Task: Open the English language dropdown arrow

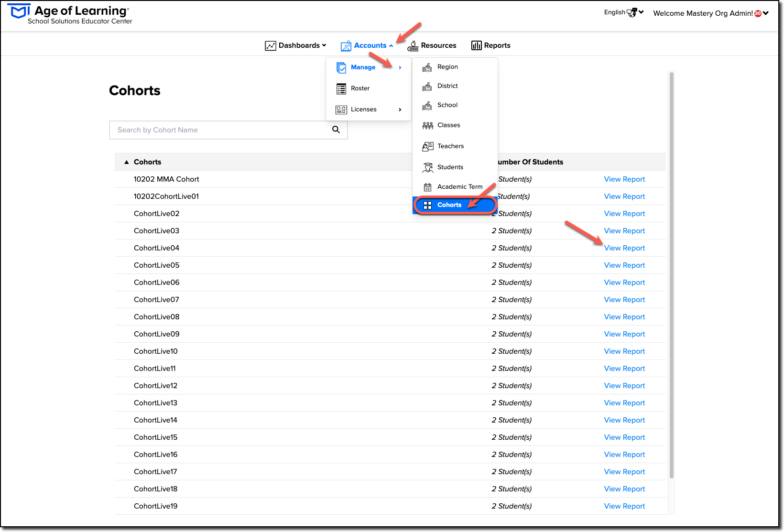Action: [x=641, y=12]
